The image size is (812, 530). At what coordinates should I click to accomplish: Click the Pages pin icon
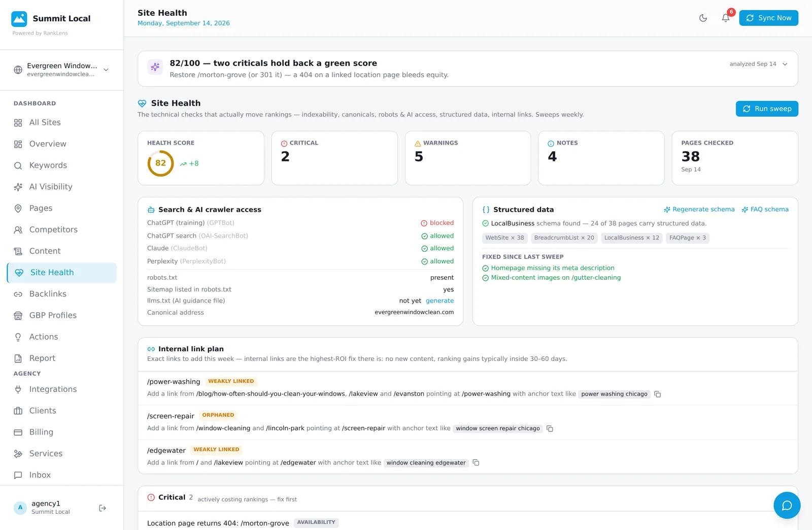point(18,208)
